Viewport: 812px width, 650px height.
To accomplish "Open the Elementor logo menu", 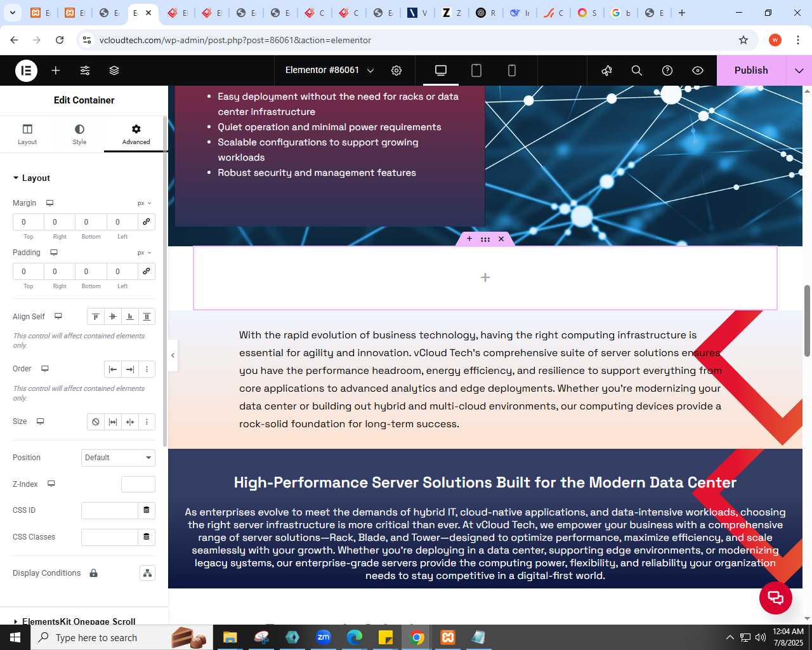I will coord(27,70).
